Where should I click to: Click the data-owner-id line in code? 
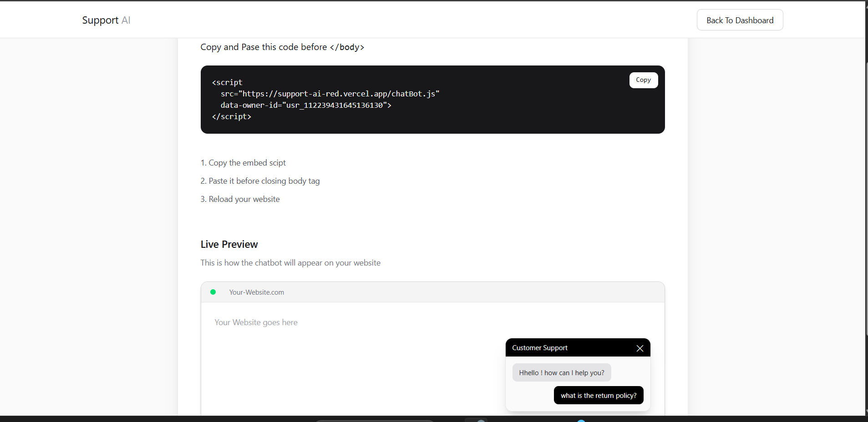[306, 105]
